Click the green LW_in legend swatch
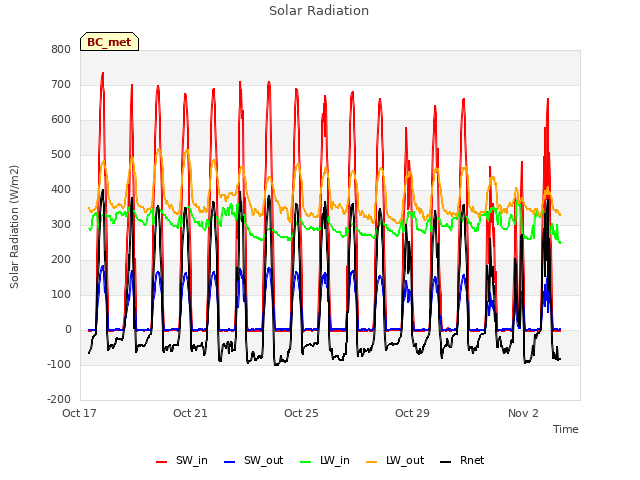The height and width of the screenshot is (480, 640). click(x=306, y=462)
